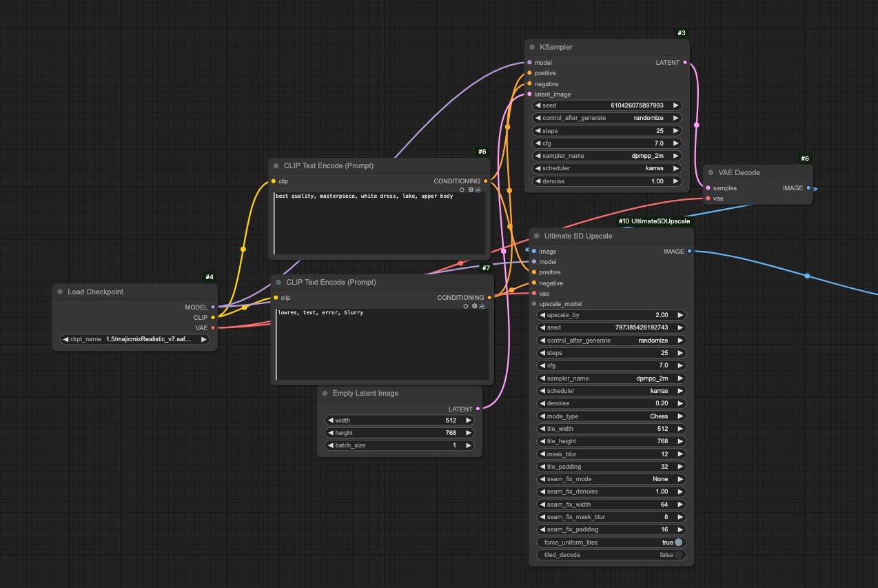Click the Load Checkpoint node collapse dot

pyautogui.click(x=60, y=292)
